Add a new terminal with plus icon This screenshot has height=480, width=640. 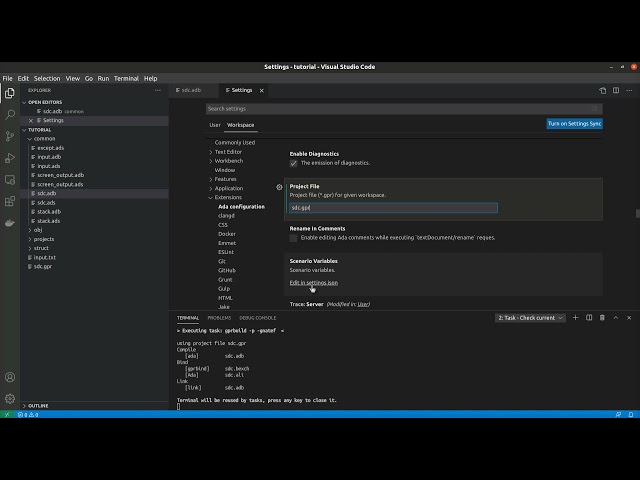point(576,318)
